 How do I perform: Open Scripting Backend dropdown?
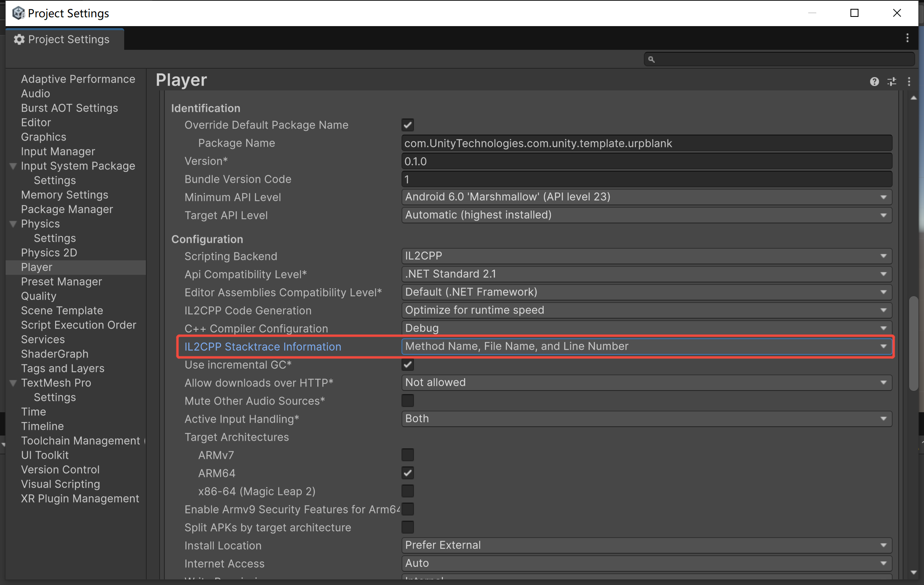(x=647, y=256)
